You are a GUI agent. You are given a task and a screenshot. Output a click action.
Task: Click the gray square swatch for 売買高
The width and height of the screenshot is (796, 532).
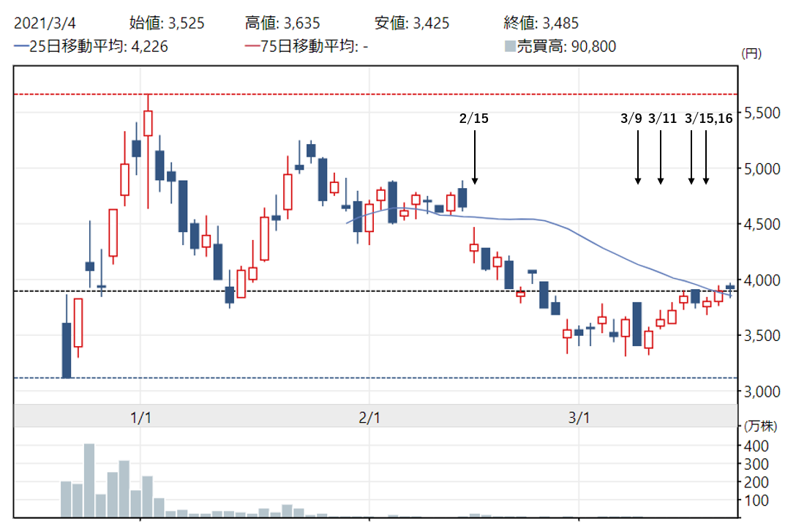pos(510,46)
